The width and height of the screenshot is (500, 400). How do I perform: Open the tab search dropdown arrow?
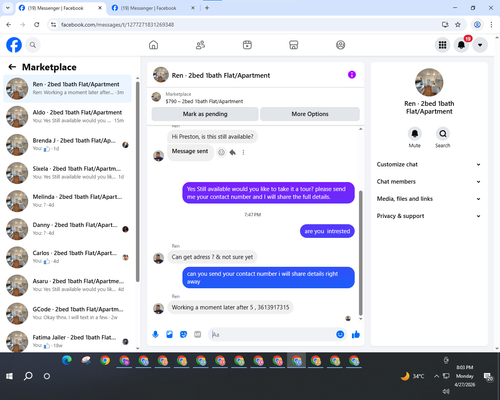click(8, 8)
